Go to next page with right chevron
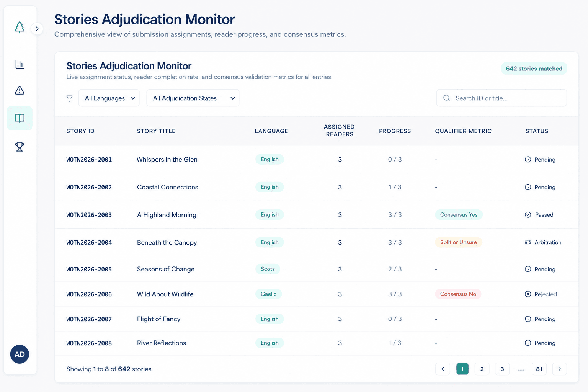This screenshot has height=392, width=588. tap(560, 369)
